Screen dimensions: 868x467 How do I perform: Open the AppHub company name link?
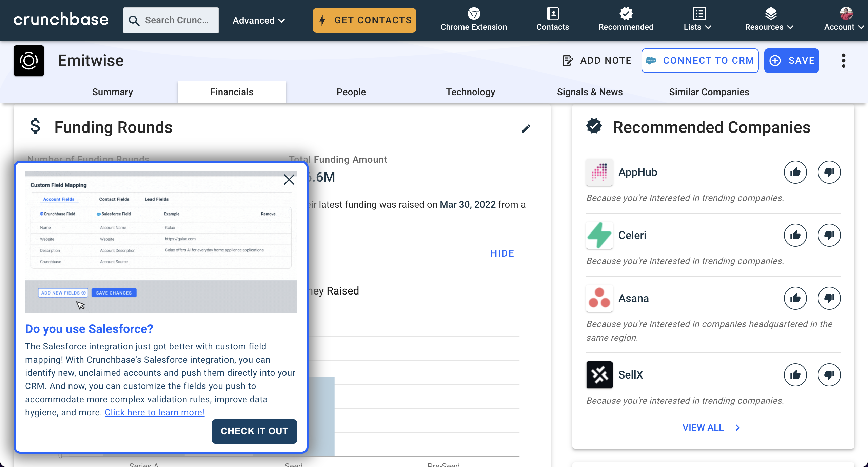click(638, 172)
